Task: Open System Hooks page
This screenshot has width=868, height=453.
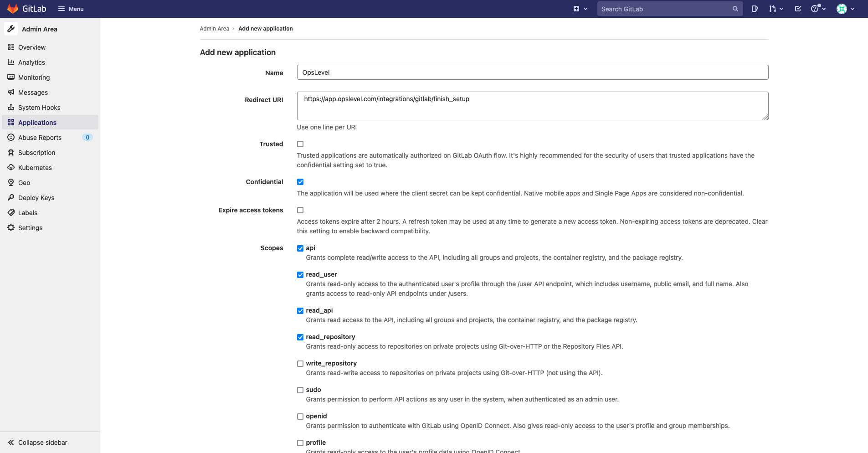Action: 50,107
